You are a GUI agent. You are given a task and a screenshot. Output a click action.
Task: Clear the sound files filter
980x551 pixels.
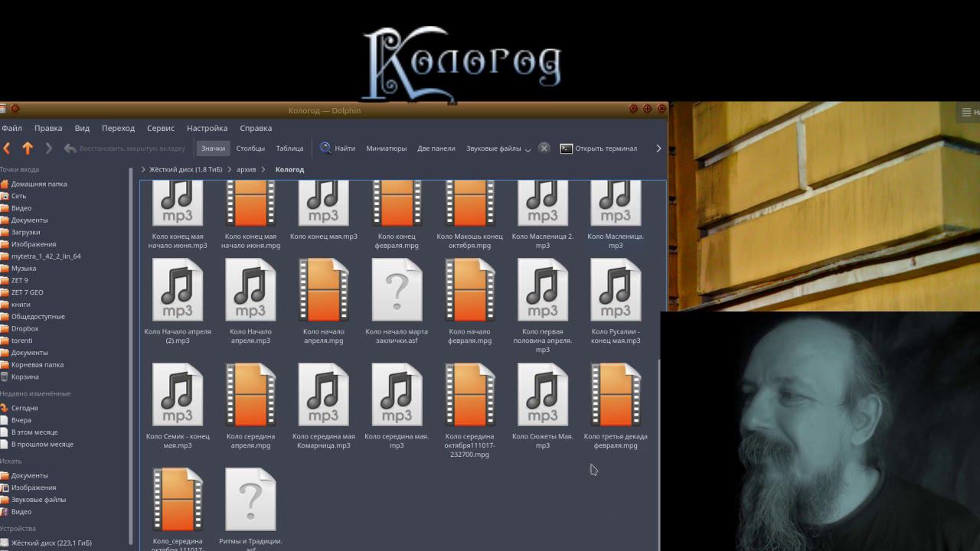544,148
